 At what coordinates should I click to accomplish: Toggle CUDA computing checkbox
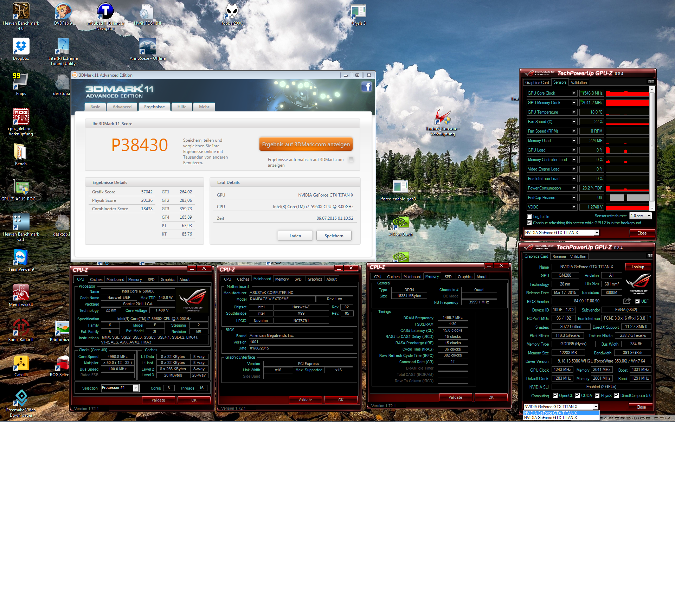[x=577, y=396]
